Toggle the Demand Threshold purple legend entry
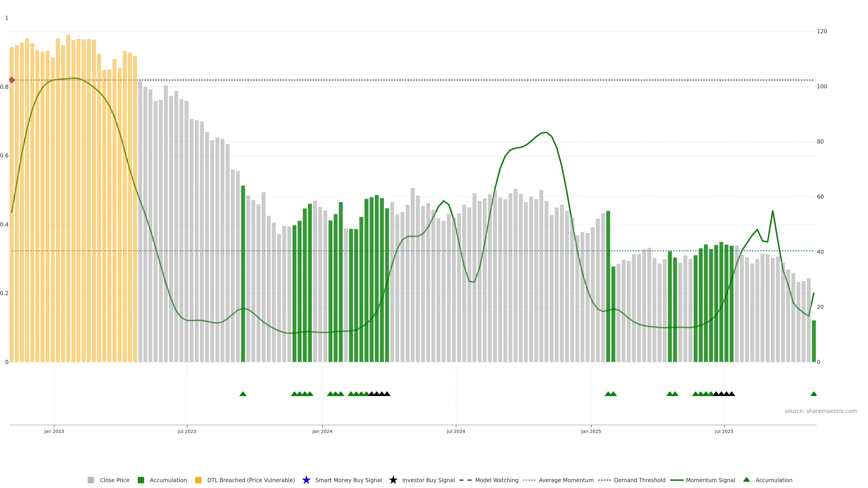The image size is (868, 488). 604,480
